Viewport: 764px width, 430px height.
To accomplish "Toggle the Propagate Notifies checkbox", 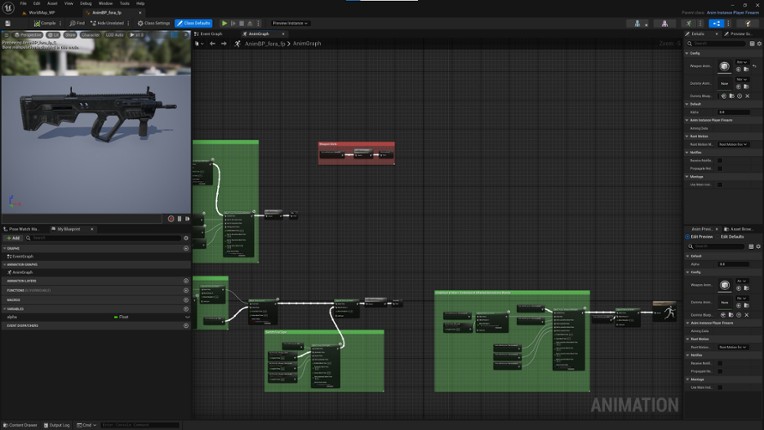I will (x=720, y=168).
